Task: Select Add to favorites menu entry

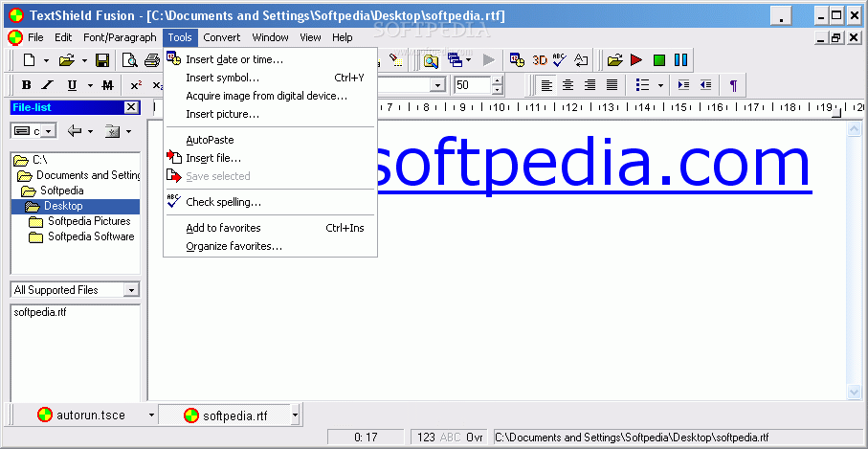Action: tap(270, 228)
